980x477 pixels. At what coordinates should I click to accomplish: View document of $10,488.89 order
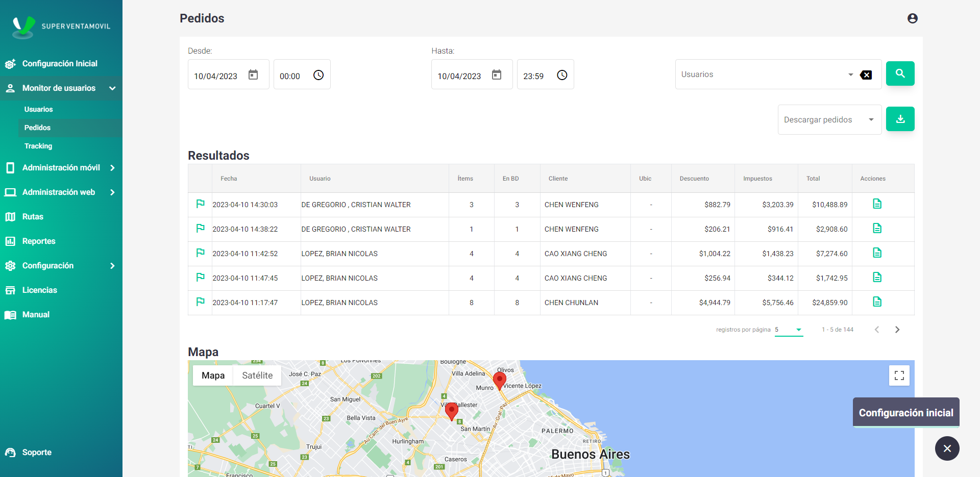[x=877, y=204]
